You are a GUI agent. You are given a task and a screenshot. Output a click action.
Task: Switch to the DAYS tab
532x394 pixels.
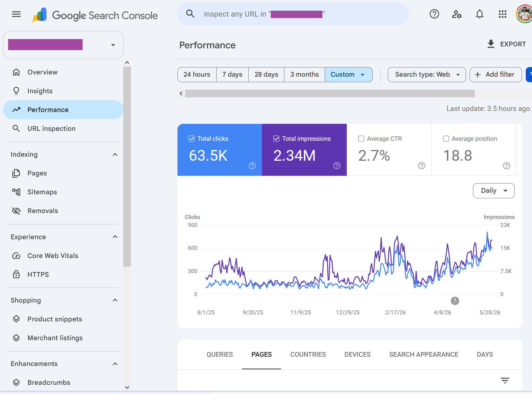(x=485, y=355)
